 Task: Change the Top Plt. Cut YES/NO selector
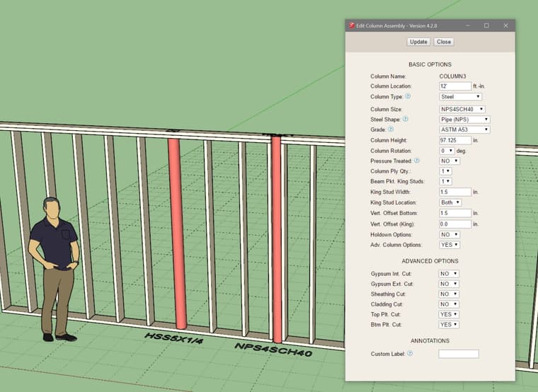pyautogui.click(x=449, y=314)
